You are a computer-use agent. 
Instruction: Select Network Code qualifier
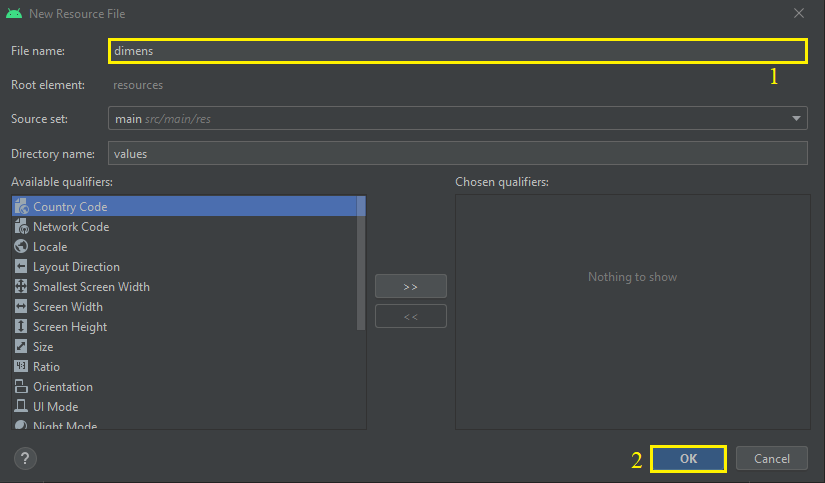184,226
